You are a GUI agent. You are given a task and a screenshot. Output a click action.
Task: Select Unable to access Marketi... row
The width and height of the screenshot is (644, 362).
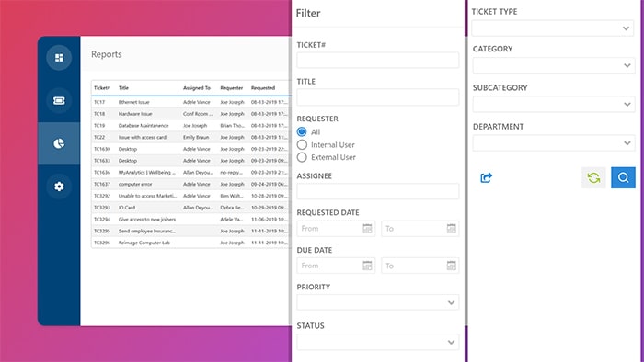coord(191,196)
